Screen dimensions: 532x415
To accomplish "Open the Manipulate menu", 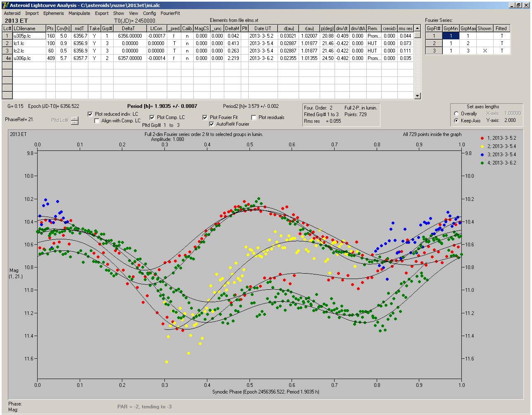I will click(79, 13).
